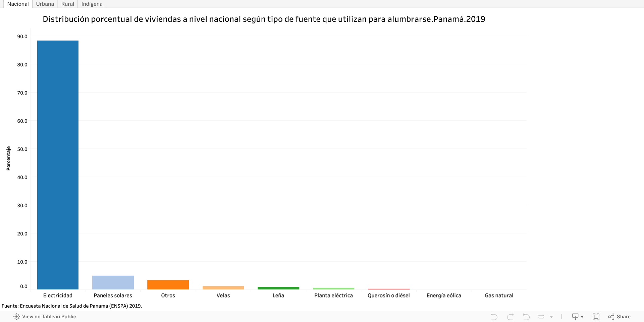Click the Share text button
Image resolution: width=644 pixels, height=322 pixels.
624,317
